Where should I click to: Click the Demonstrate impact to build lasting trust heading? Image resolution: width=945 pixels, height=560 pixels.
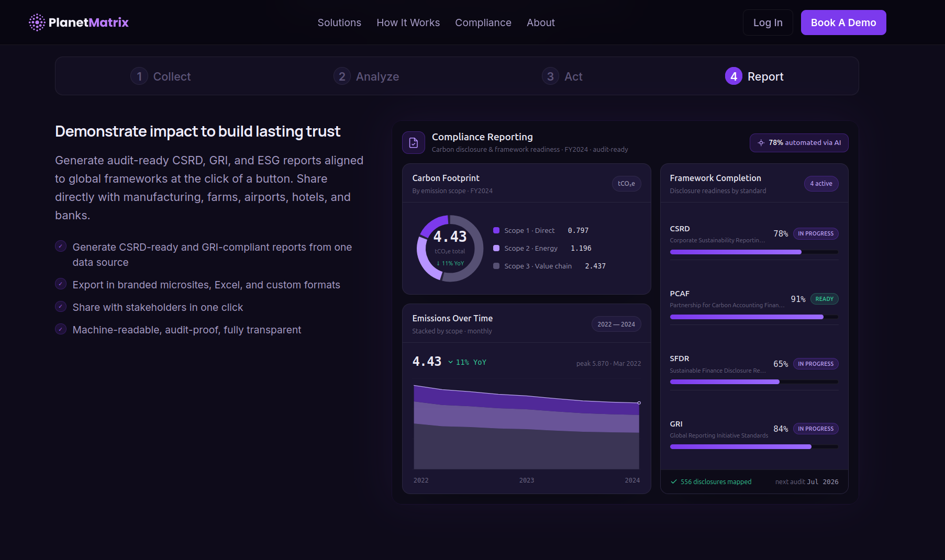(198, 131)
